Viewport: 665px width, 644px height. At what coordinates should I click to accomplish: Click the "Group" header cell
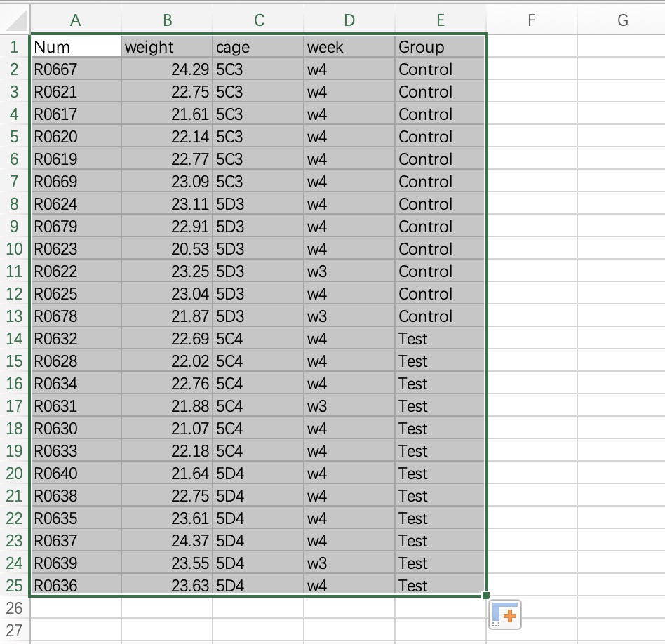[440, 47]
